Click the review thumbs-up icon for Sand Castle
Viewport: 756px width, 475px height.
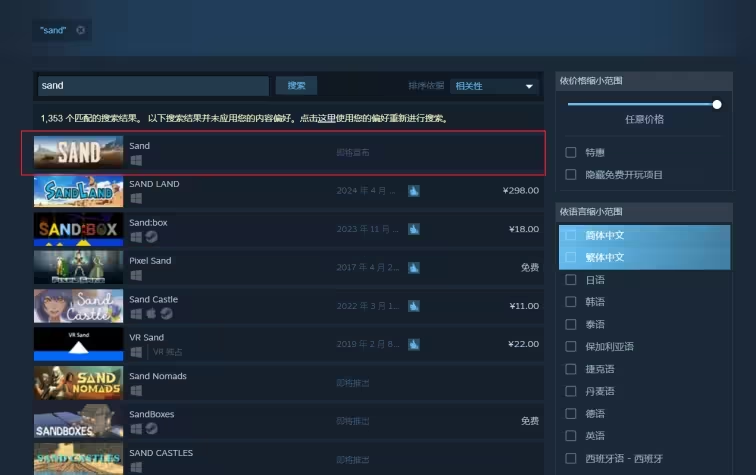pos(414,306)
